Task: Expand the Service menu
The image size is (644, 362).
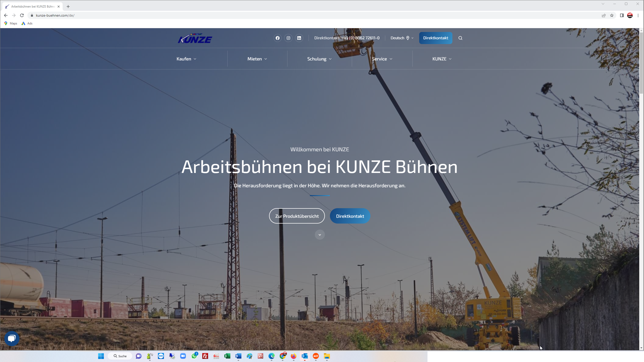Action: point(382,59)
